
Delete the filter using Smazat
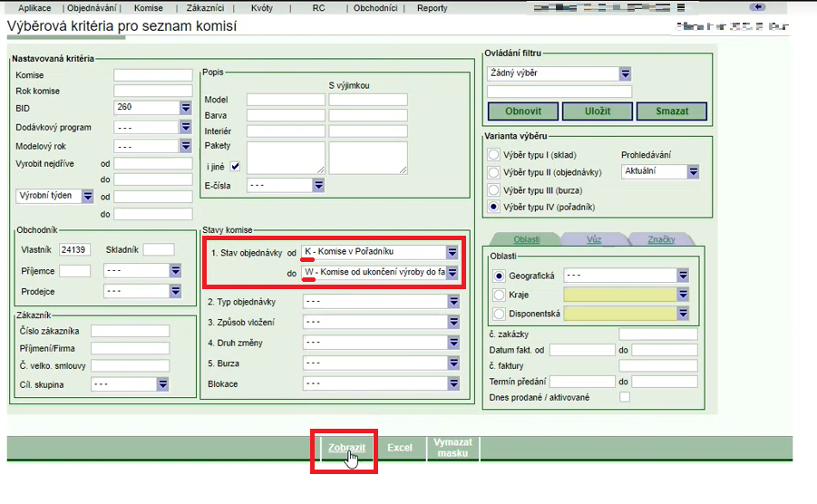(x=670, y=111)
